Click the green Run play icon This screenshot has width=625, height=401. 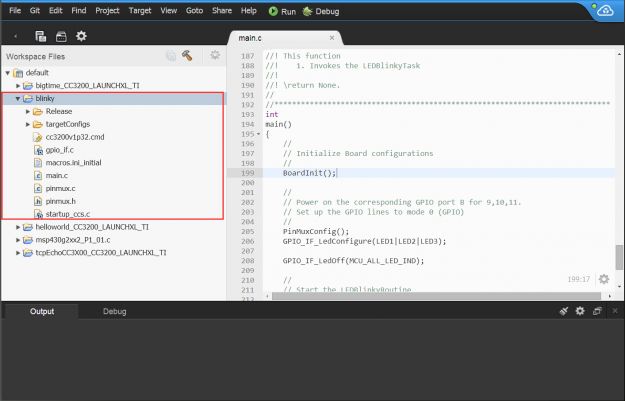pyautogui.click(x=273, y=11)
